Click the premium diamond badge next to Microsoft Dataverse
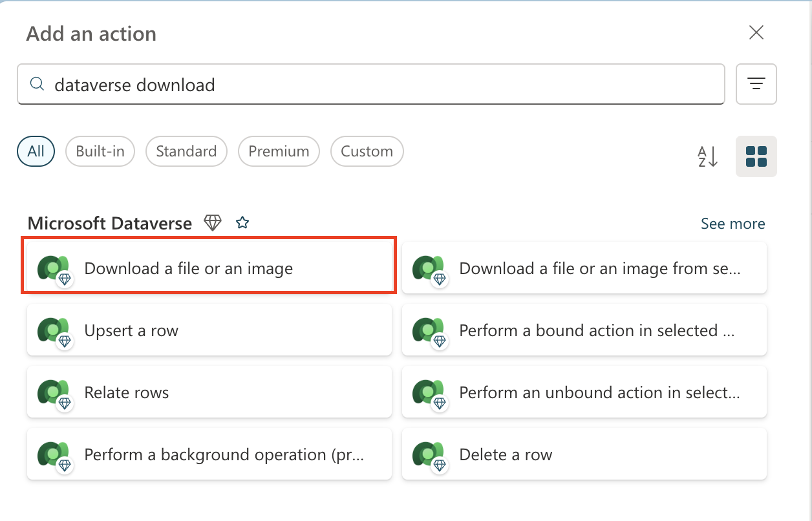The image size is (812, 521). [213, 222]
